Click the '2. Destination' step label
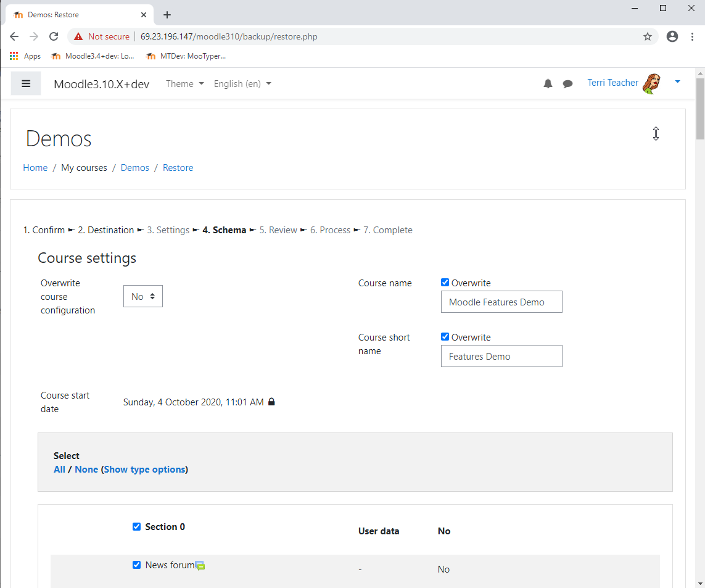The image size is (705, 588). 106,230
